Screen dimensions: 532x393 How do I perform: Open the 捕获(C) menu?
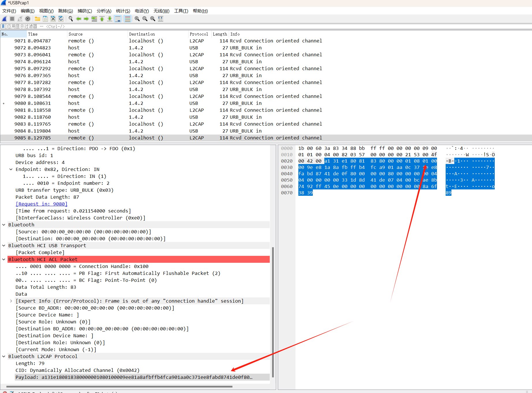[x=85, y=11]
